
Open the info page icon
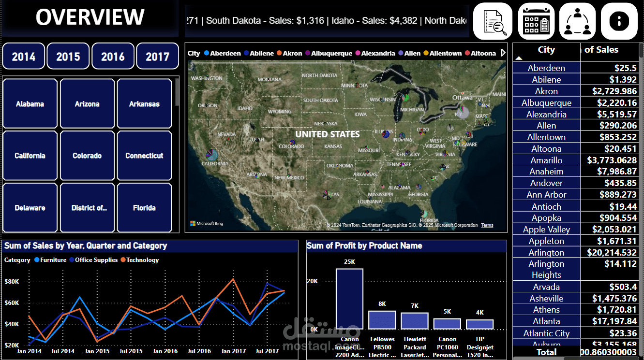pyautogui.click(x=619, y=21)
